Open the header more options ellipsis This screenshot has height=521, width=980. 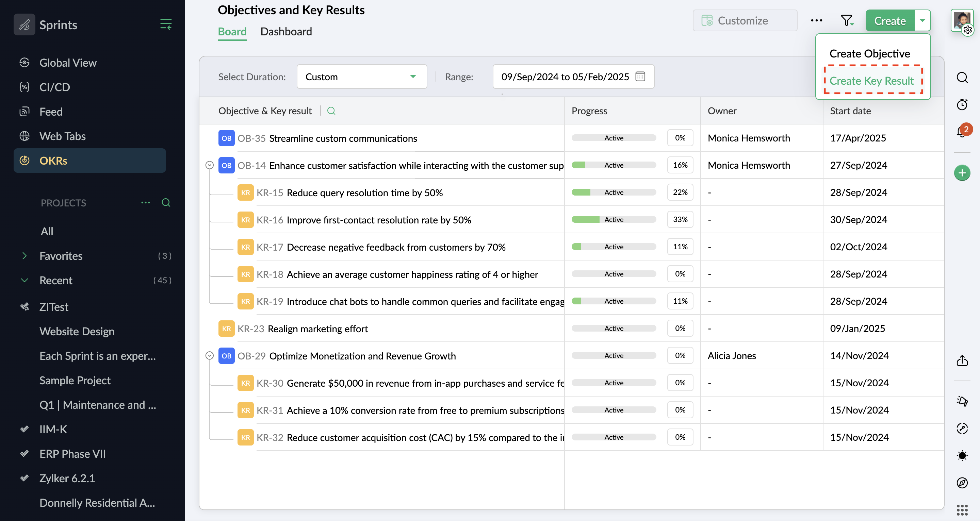click(x=816, y=20)
